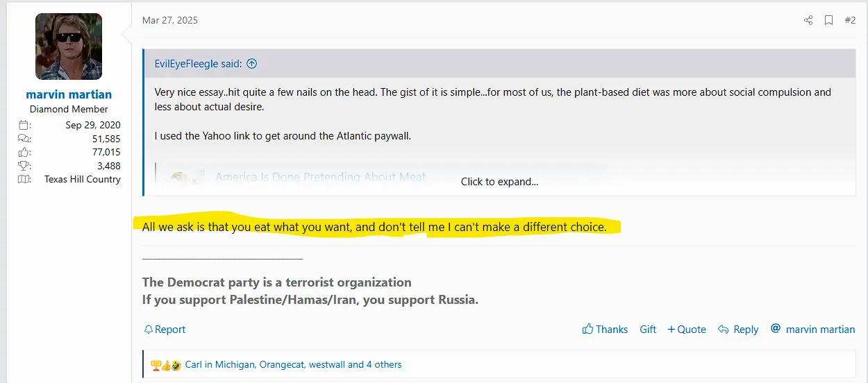868x383 pixels.
Task: Show the 4 others who reacted
Action: [381, 364]
